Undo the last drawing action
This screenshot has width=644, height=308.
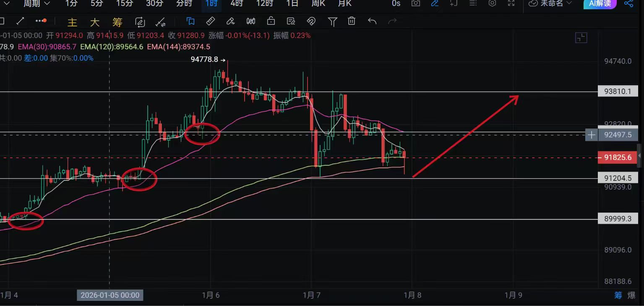(x=372, y=21)
